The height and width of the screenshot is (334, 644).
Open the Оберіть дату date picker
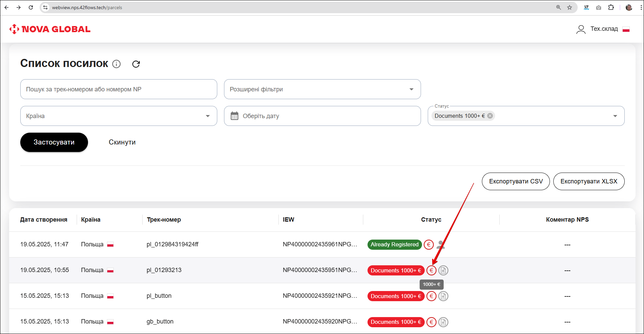click(322, 116)
